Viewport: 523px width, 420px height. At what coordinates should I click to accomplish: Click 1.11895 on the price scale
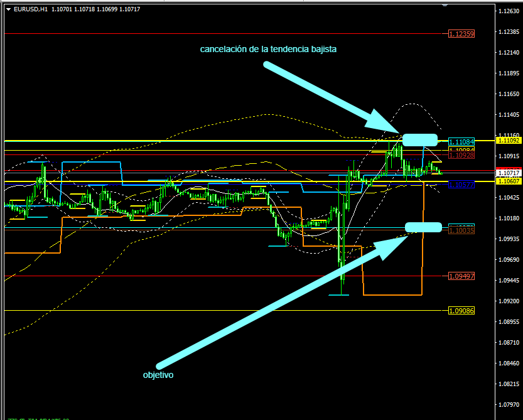(x=509, y=73)
